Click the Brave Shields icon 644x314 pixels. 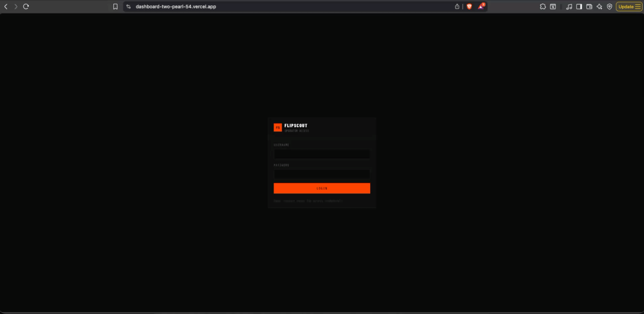click(x=470, y=6)
